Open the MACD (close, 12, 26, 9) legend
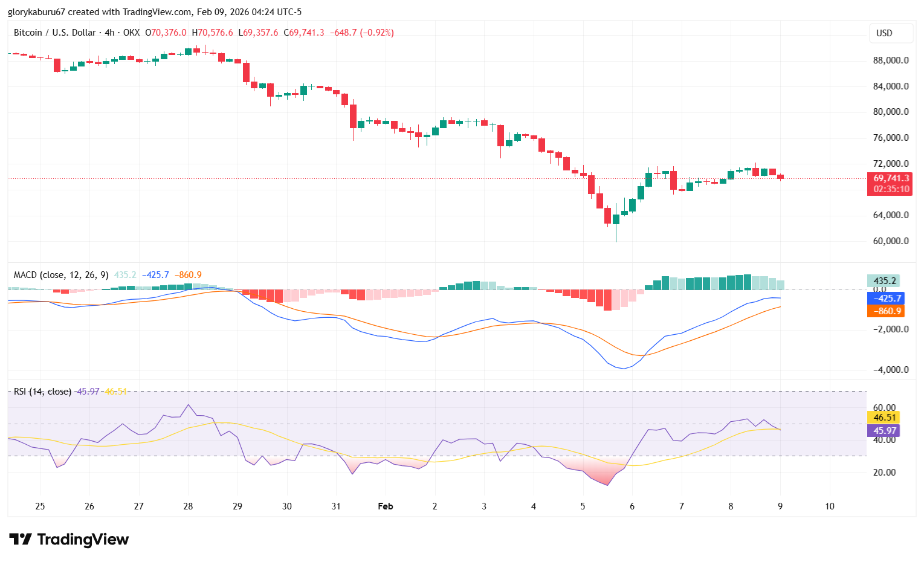The width and height of the screenshot is (924, 562). 61,275
